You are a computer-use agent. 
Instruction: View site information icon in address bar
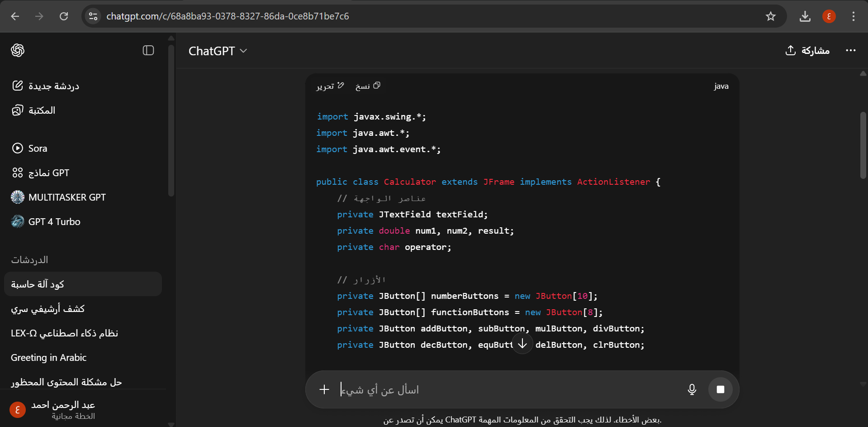click(93, 16)
